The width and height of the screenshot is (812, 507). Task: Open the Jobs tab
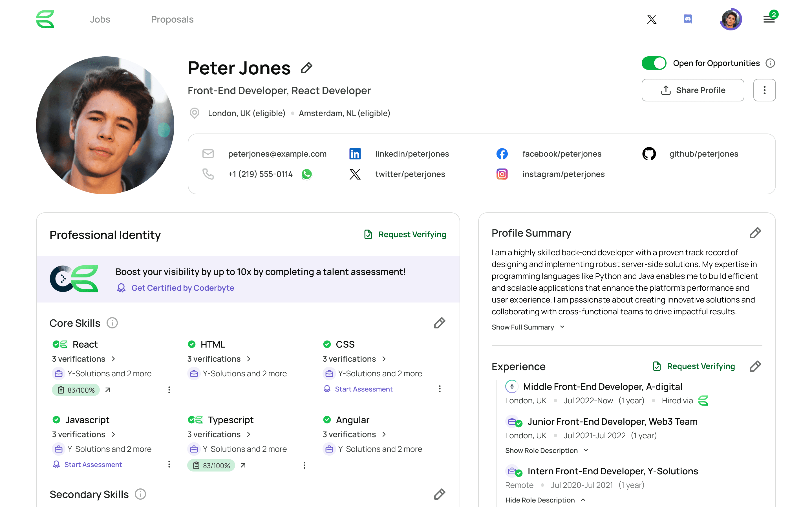pos(100,19)
